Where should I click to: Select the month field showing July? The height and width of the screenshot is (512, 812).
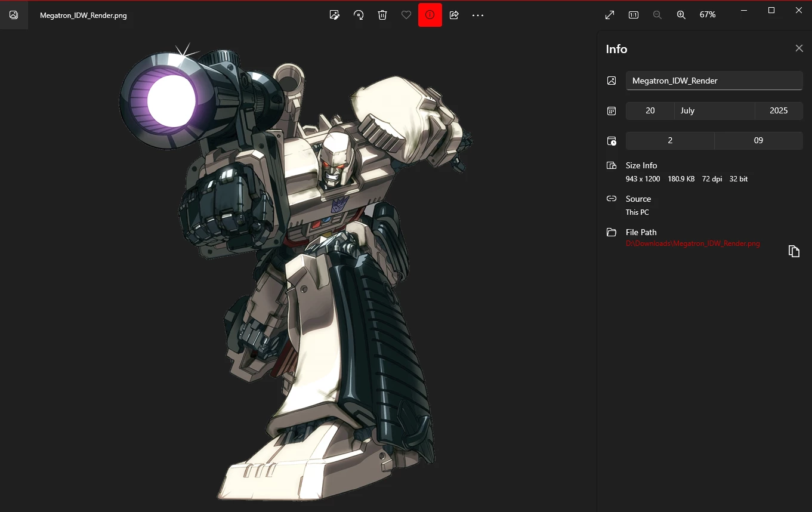[715, 110]
